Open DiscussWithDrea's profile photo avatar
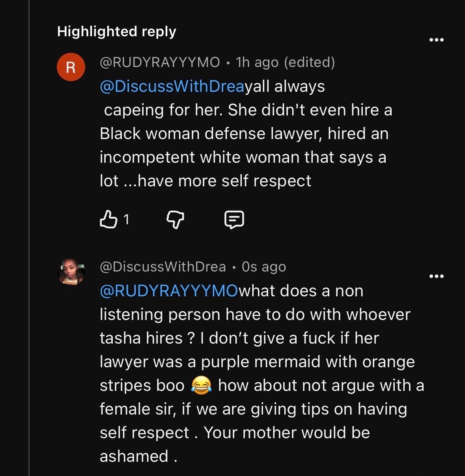 click(71, 271)
